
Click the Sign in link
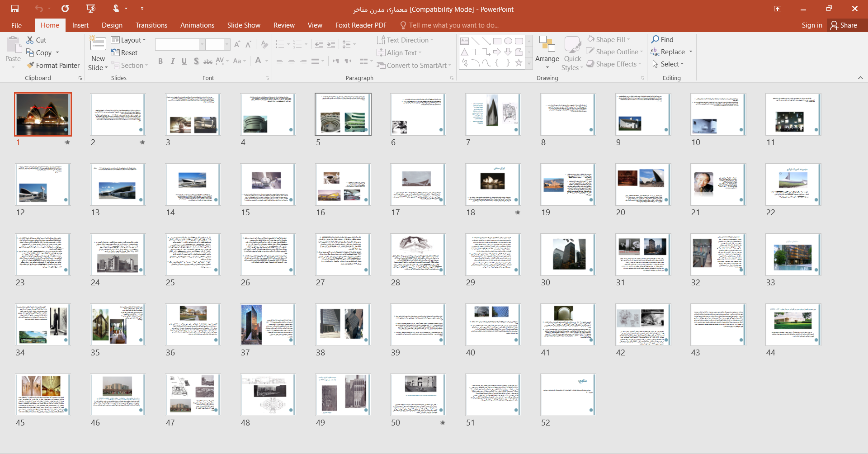[x=811, y=25]
